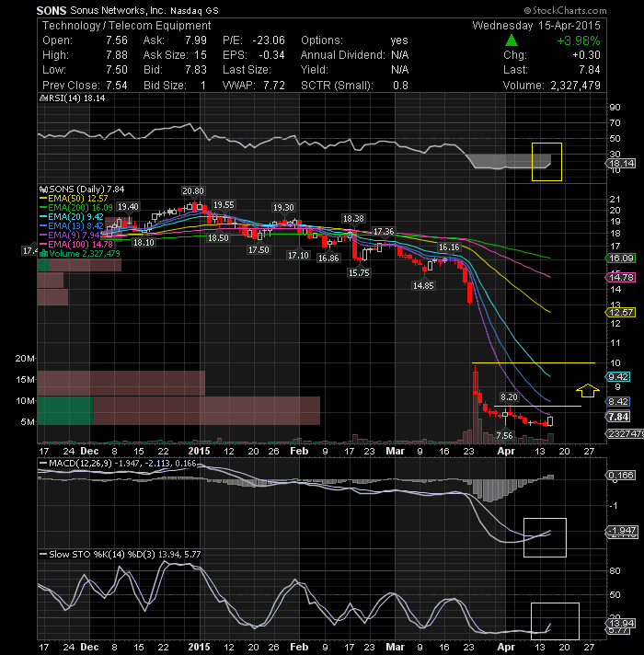Click the Annual Dividend label
Viewport: 644px width, 655px height.
pyautogui.click(x=342, y=55)
